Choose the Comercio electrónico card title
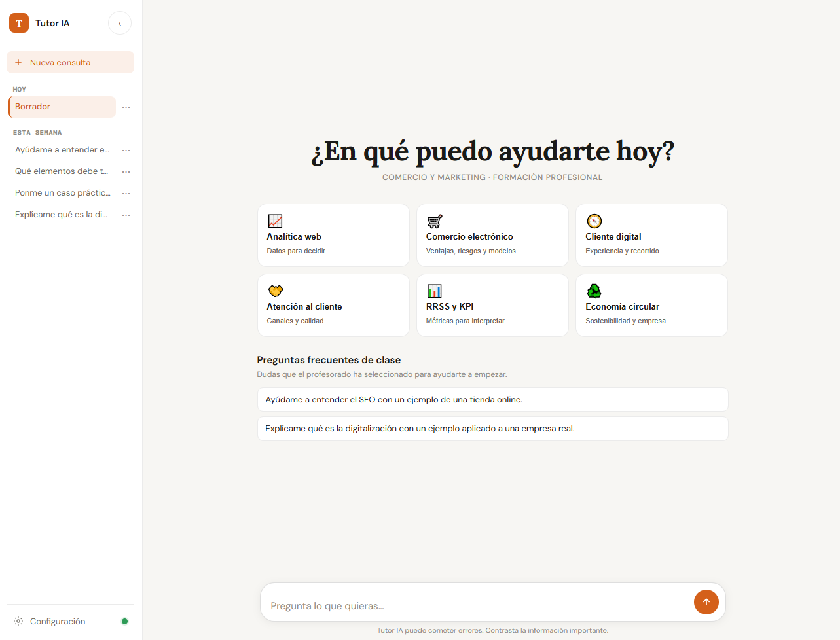 tap(469, 237)
